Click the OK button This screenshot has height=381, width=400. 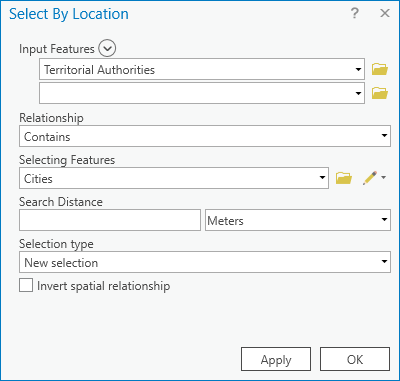click(x=355, y=359)
